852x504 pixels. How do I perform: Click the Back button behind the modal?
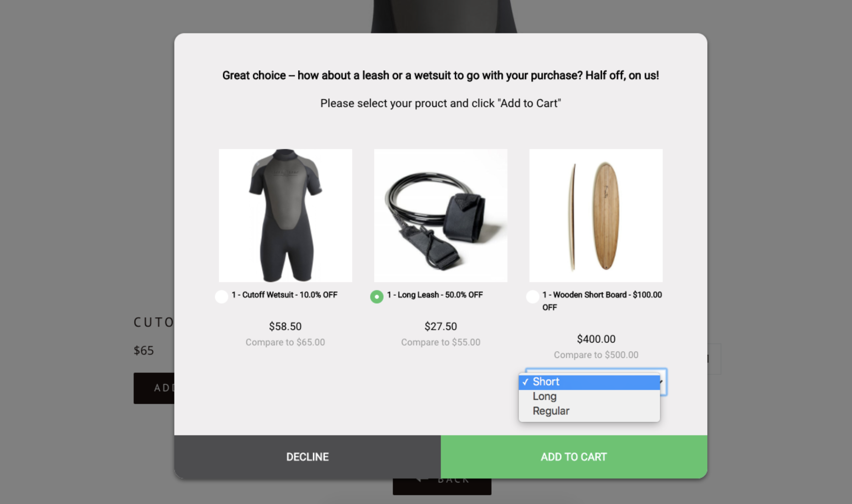[442, 487]
